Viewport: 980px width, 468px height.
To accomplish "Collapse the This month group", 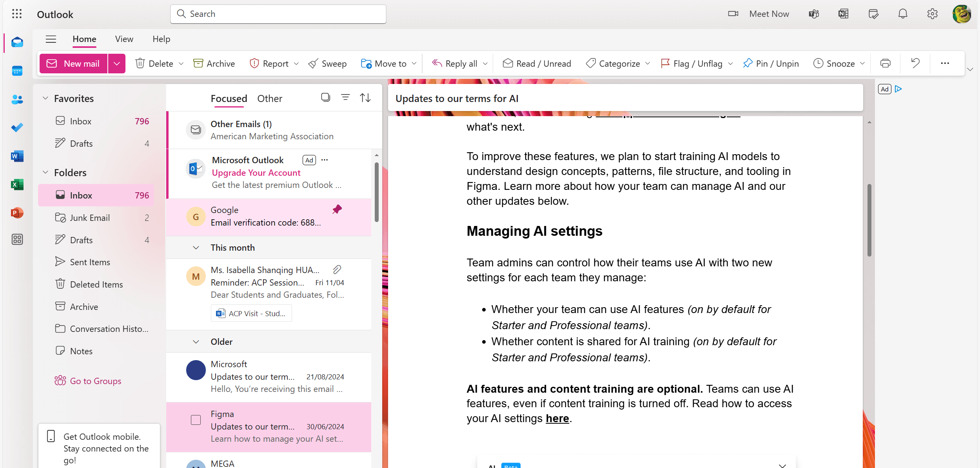I will (196, 248).
